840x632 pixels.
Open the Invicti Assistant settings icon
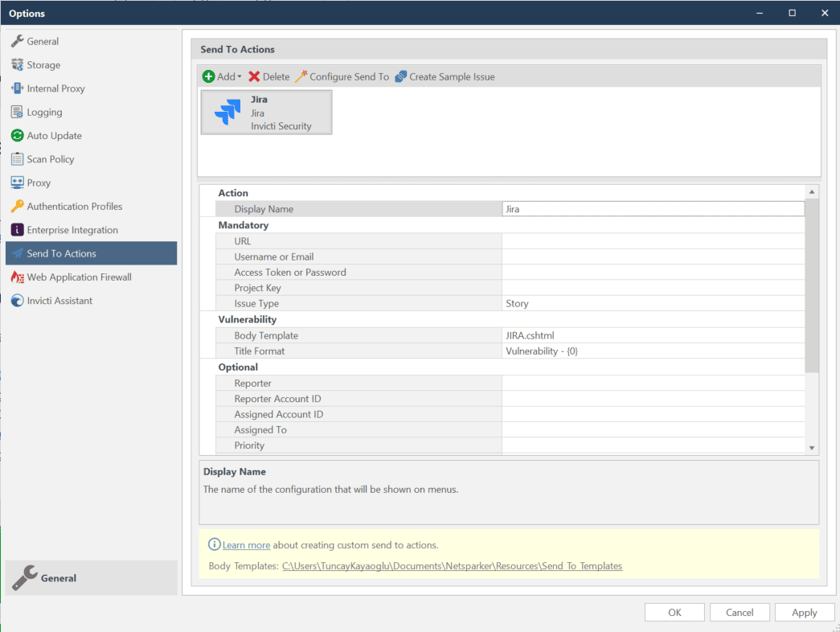16,300
